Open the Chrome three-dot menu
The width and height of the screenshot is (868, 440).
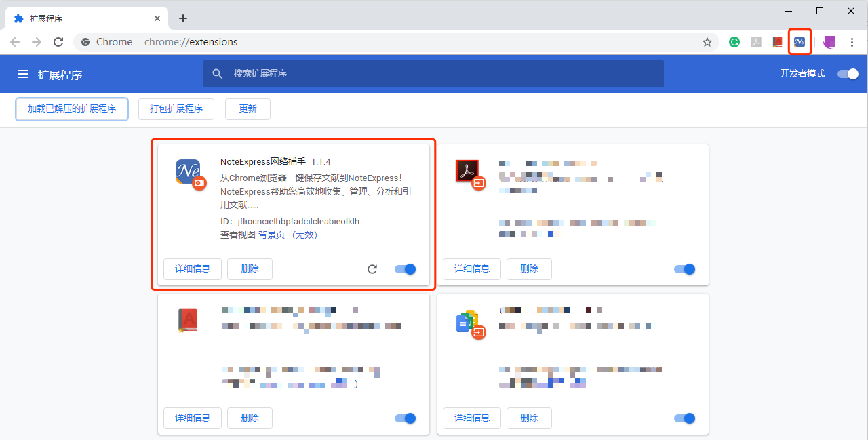pos(852,42)
